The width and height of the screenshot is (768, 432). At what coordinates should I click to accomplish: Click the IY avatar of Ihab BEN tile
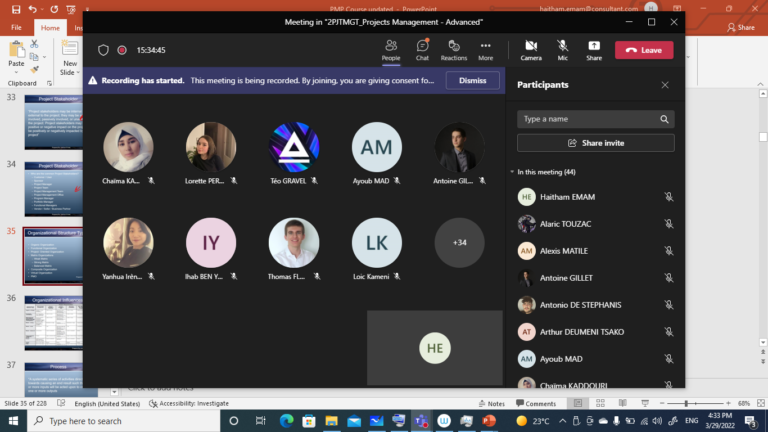point(211,242)
